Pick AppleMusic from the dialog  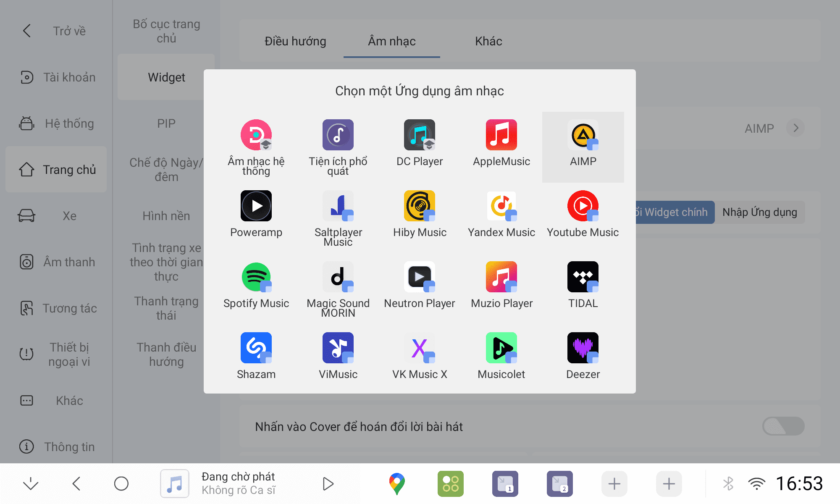coord(501,135)
